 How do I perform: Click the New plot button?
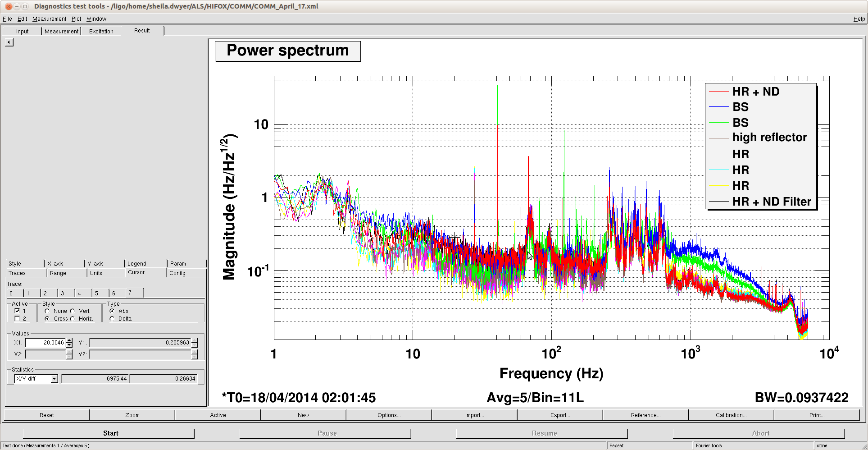click(x=304, y=415)
